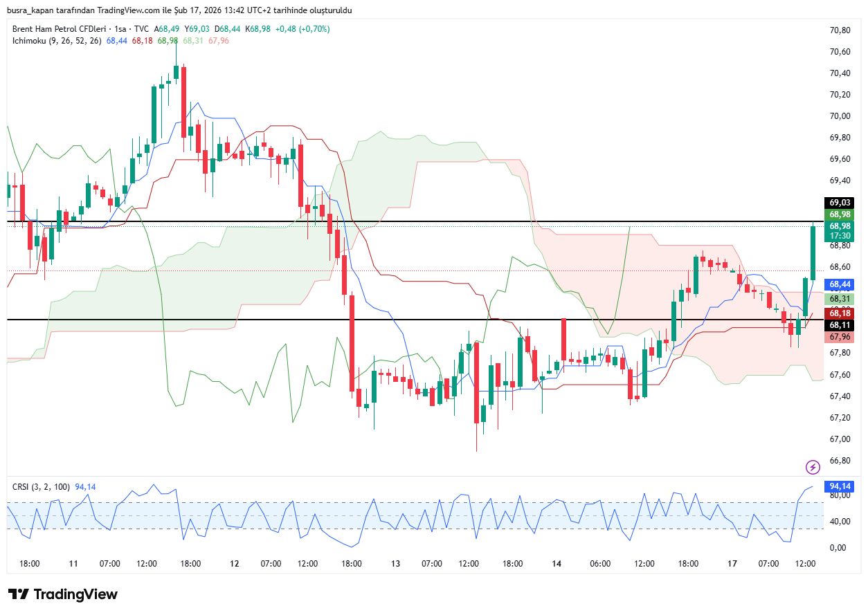Click the 17:30 countdown price tag
868x615 pixels.
[x=840, y=235]
